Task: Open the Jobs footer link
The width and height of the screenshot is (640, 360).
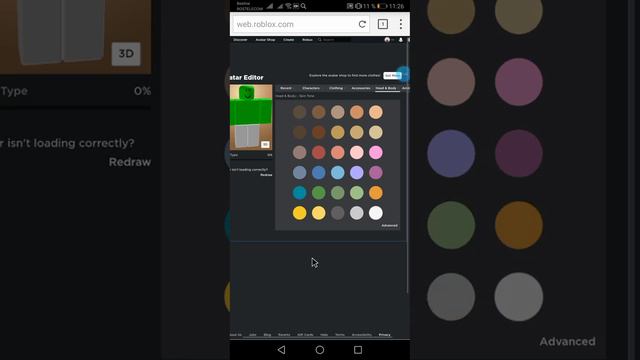Action: (x=253, y=335)
